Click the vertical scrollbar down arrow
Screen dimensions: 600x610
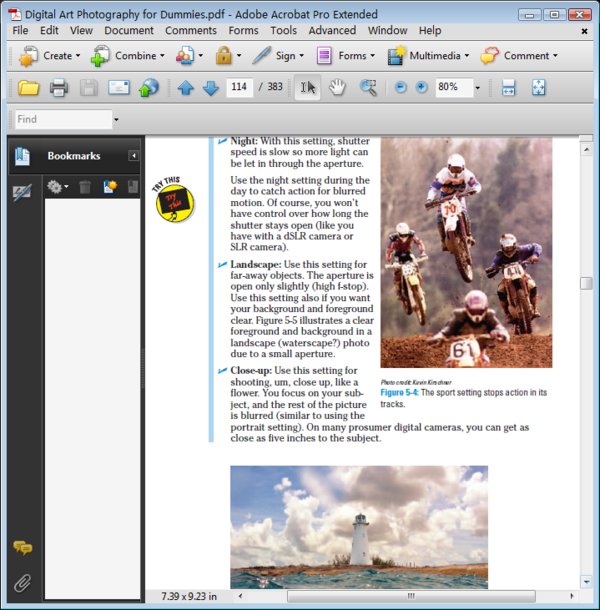[x=586, y=582]
